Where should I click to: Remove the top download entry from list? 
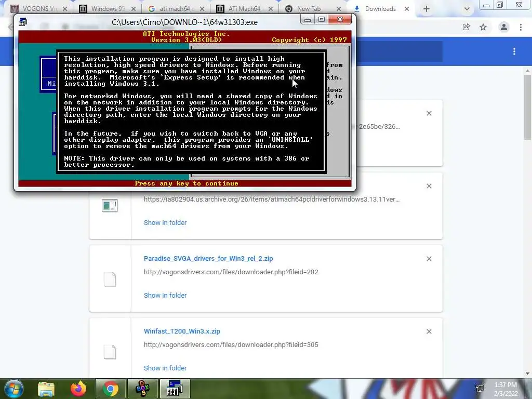pos(429,113)
